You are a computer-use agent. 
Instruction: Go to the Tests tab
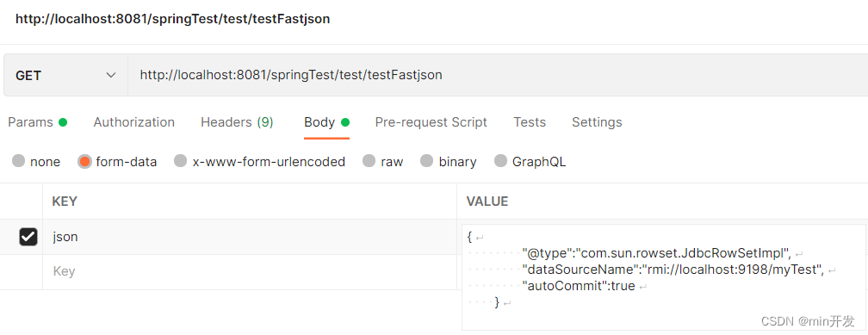pos(530,122)
